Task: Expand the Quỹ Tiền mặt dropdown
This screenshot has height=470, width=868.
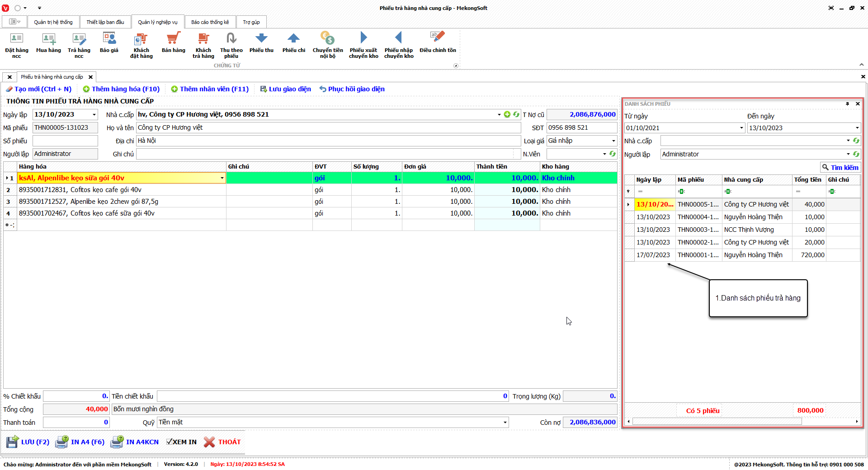Action: coord(505,423)
